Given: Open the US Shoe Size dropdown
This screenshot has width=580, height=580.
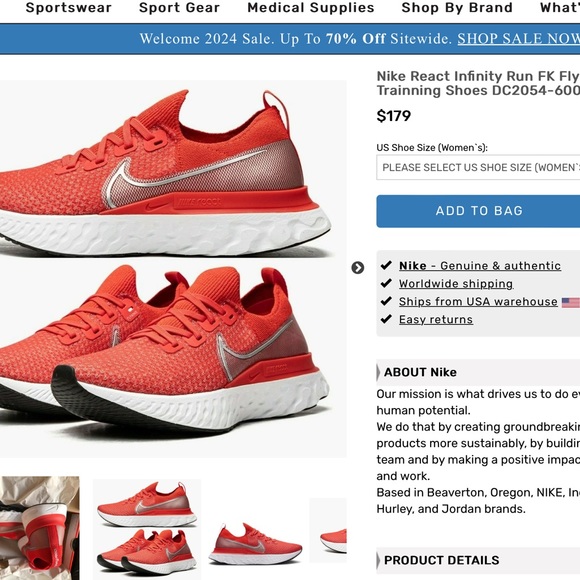Looking at the screenshot, I should pyautogui.click(x=478, y=168).
